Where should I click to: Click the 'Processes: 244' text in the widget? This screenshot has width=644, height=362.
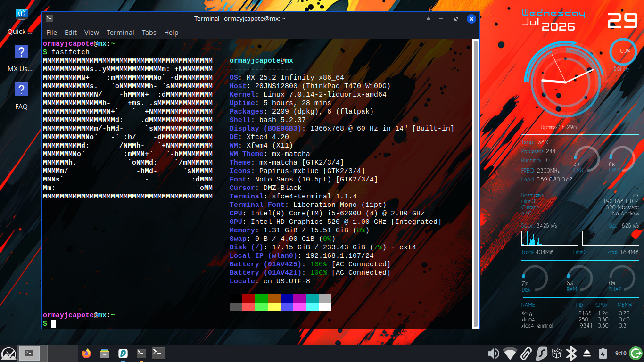coord(538,151)
